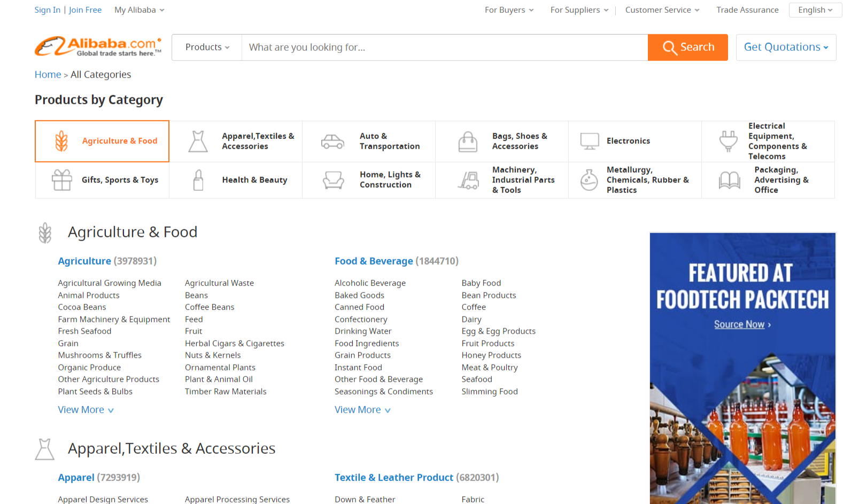Click dress icon beside Apparel, Textiles heading
This screenshot has width=851, height=504.
(x=45, y=449)
